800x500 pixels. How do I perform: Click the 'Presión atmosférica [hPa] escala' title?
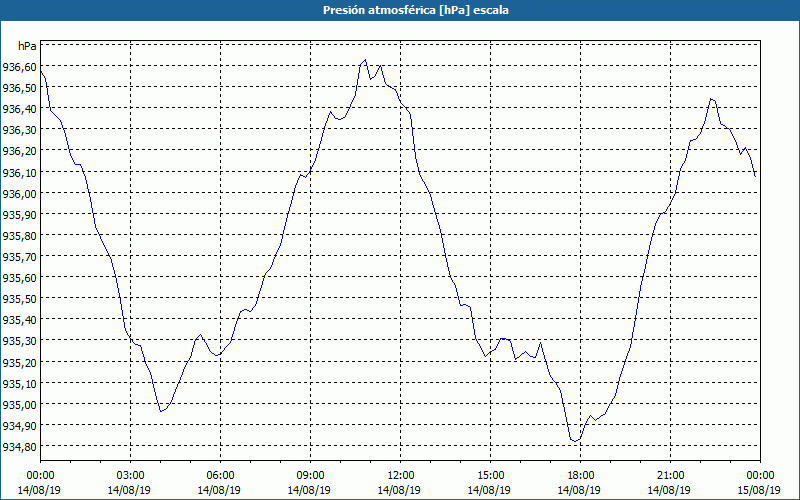point(415,10)
